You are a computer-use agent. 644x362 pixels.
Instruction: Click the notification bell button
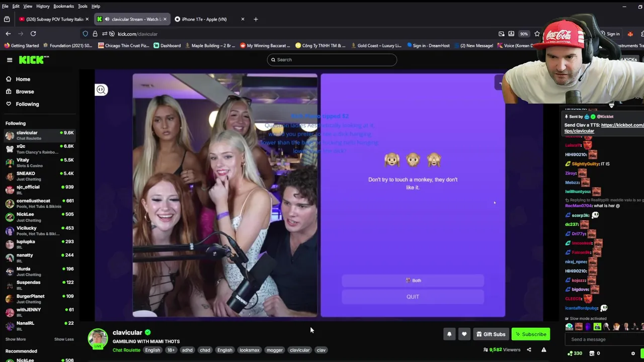click(449, 334)
